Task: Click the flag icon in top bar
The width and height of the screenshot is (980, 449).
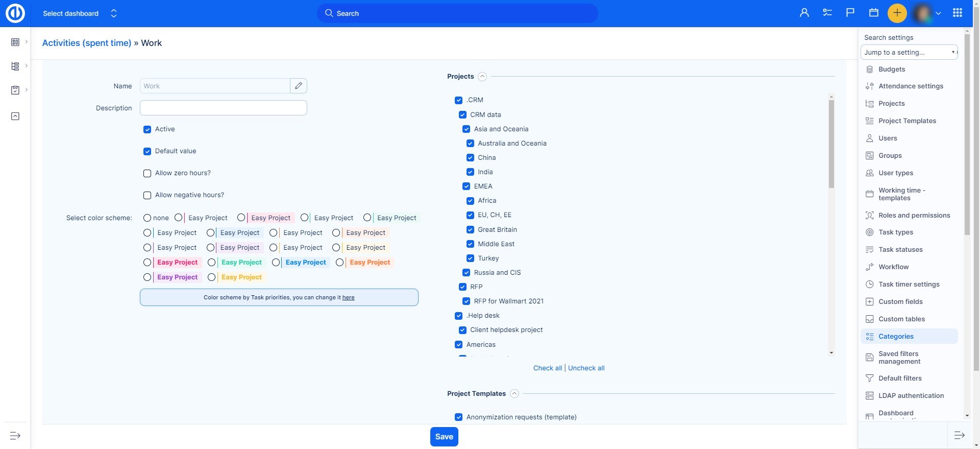Action: (850, 13)
